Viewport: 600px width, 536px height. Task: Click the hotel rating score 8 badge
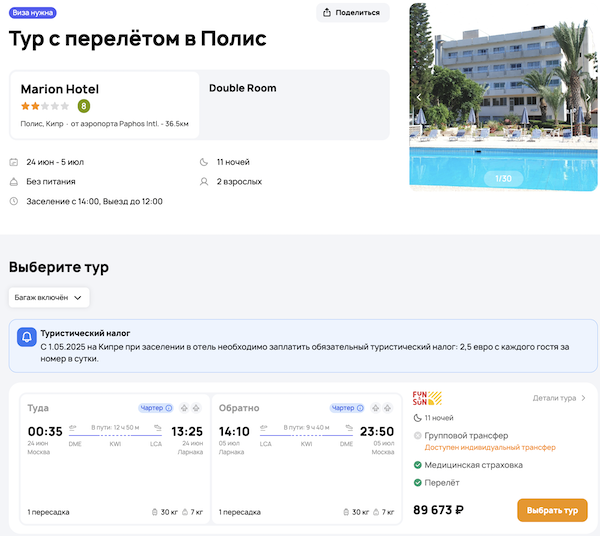(x=84, y=106)
